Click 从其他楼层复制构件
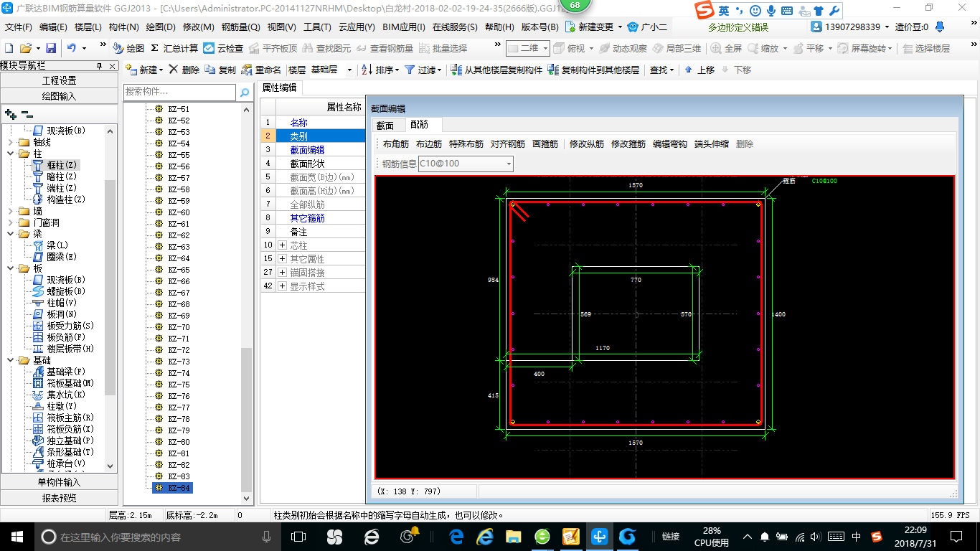Screen dimensions: 980x551 click(x=496, y=70)
